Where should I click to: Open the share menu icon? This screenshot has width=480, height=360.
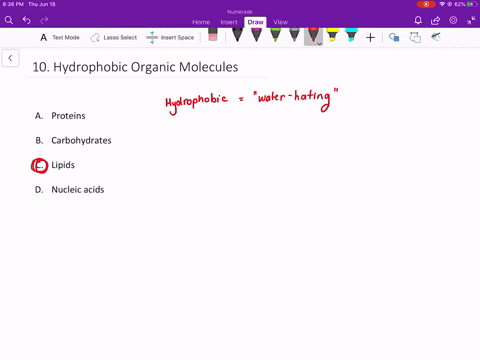[x=435, y=21]
